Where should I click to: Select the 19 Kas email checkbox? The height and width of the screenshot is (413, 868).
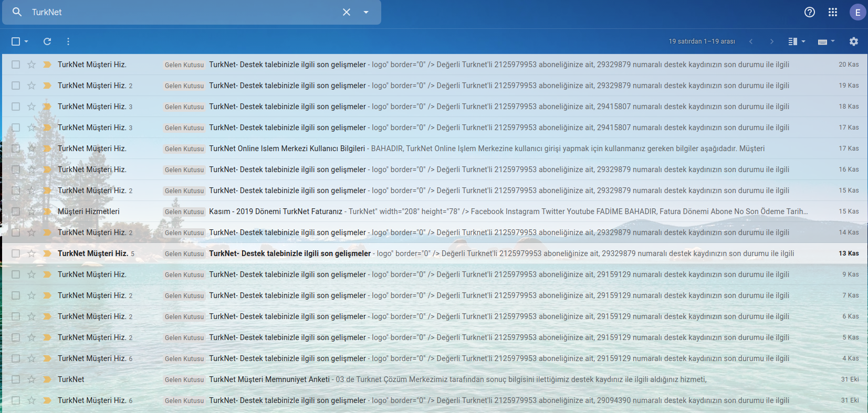[16, 86]
